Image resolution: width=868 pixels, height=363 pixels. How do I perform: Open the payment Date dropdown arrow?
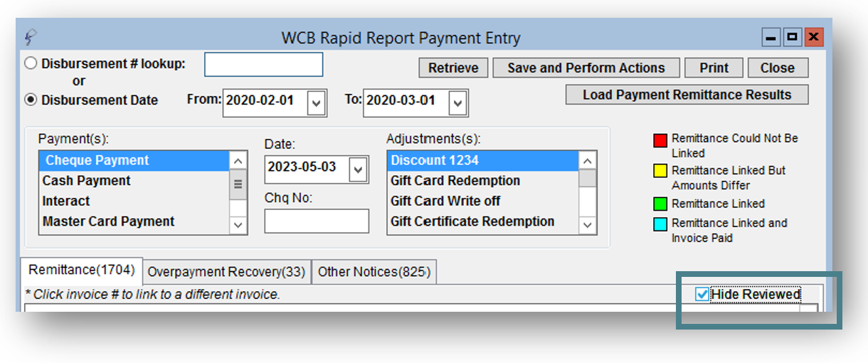click(x=358, y=170)
